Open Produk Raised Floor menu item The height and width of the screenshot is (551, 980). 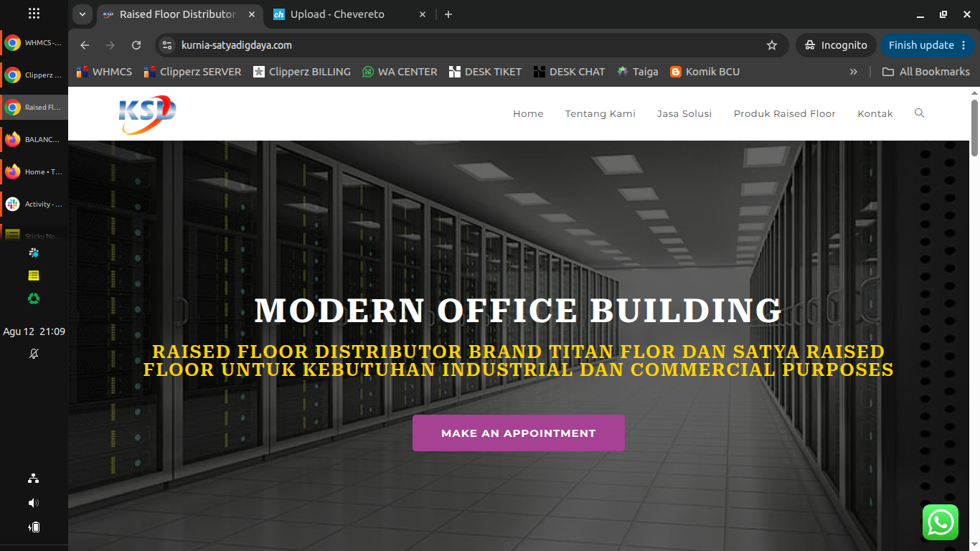(785, 113)
